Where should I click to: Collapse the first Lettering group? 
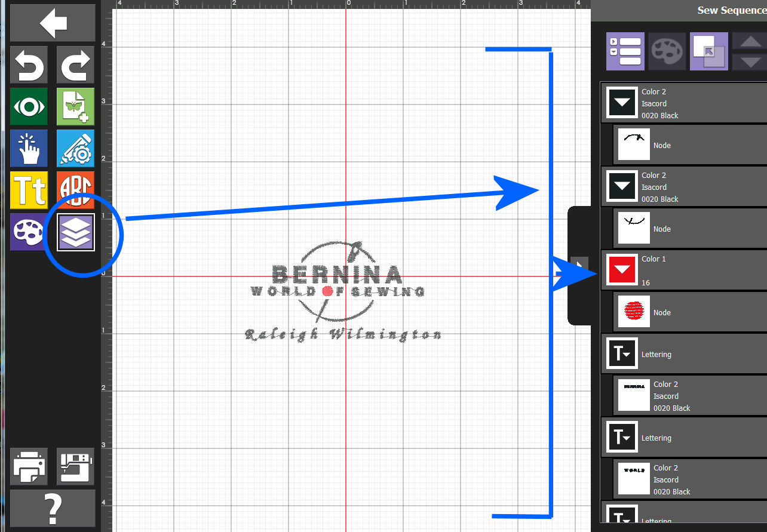[x=622, y=353]
